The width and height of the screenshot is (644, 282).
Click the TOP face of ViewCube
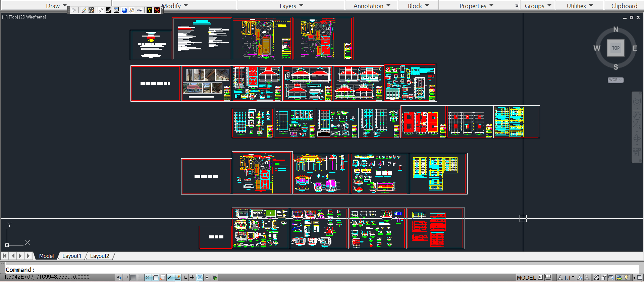615,48
